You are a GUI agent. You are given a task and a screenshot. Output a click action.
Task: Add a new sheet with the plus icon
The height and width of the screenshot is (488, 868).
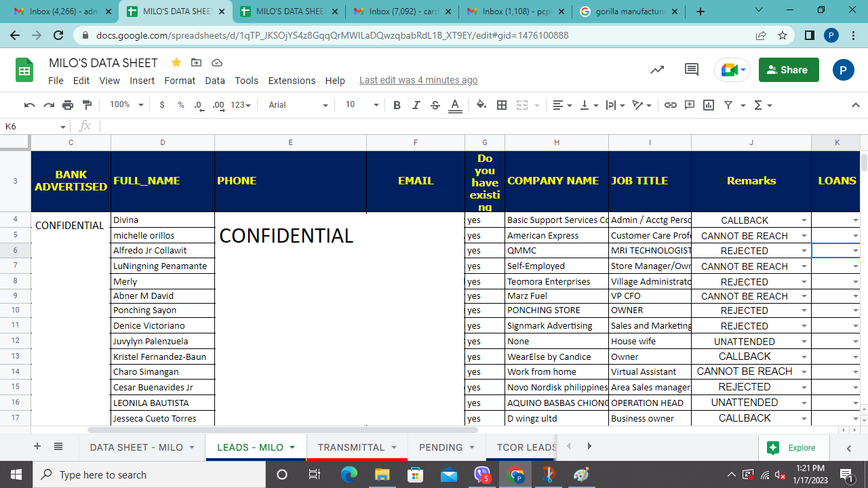37,447
